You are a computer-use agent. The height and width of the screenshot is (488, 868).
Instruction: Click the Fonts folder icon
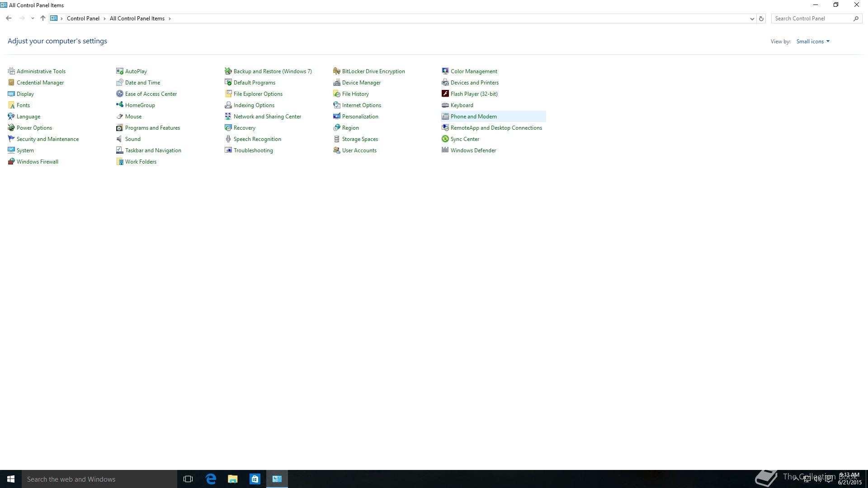[11, 105]
